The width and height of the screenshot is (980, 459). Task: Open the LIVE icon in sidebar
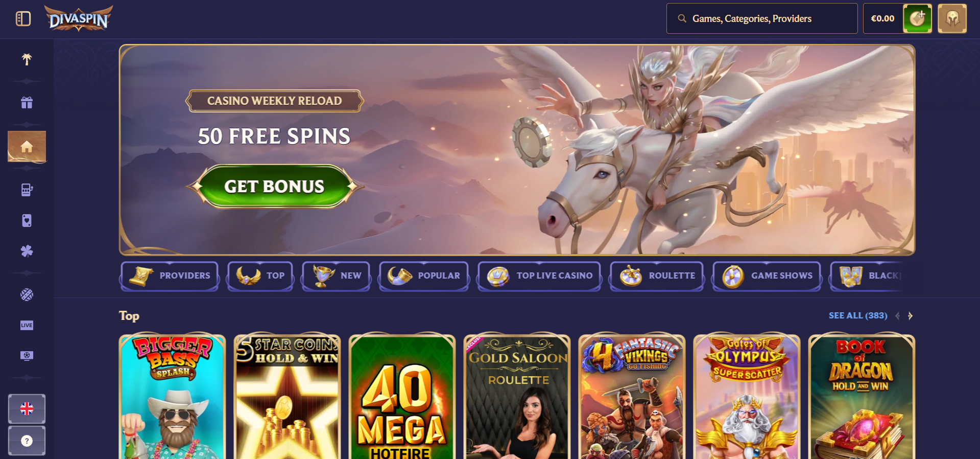[27, 325]
